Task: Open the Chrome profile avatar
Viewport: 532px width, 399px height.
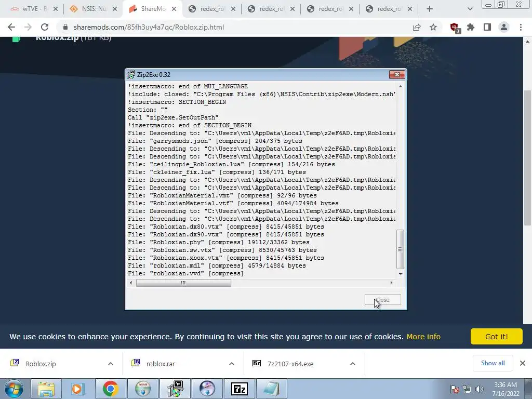Action: click(x=504, y=27)
